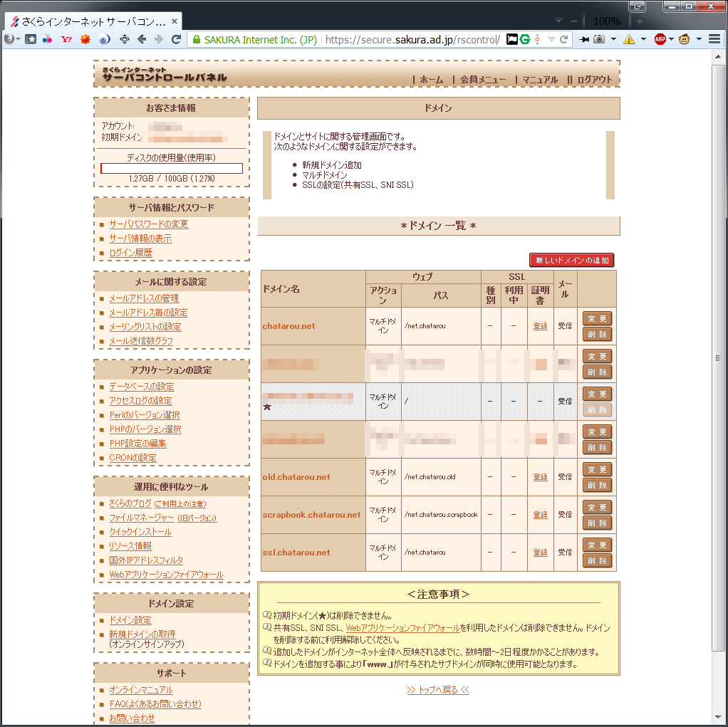
Task: Open the データベースの設定 sidebar link
Action: (142, 387)
